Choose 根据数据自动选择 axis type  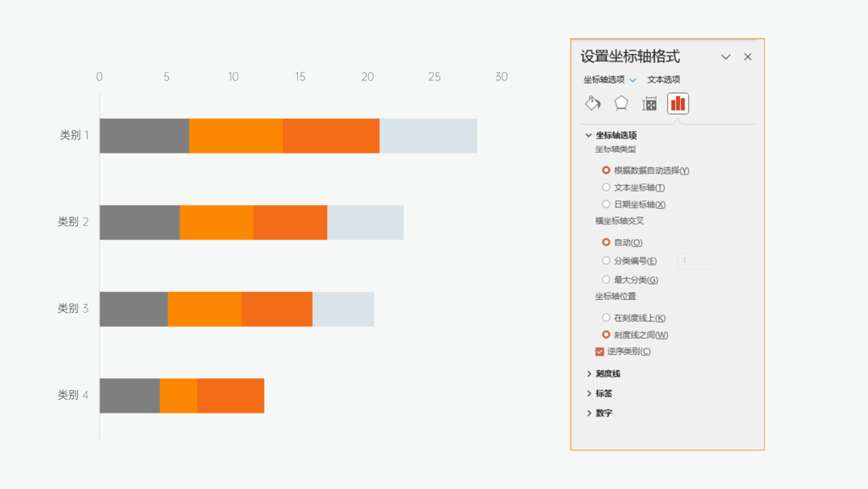606,170
